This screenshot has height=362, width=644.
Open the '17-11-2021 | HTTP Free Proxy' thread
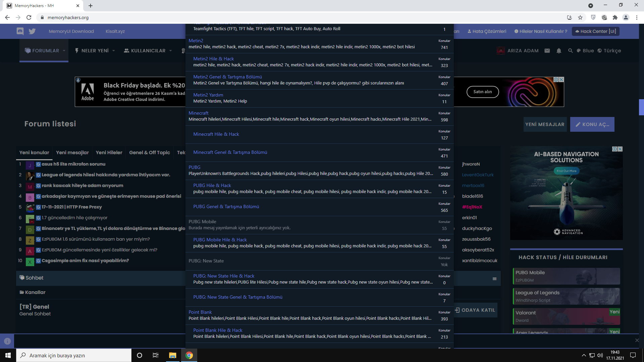pyautogui.click(x=72, y=207)
